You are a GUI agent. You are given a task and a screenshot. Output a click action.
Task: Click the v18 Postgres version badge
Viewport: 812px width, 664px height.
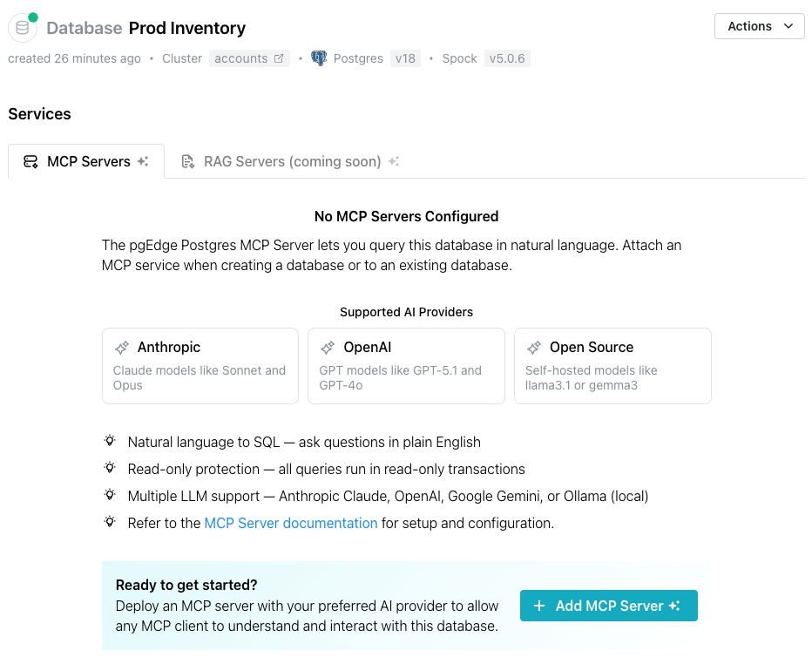click(x=405, y=58)
